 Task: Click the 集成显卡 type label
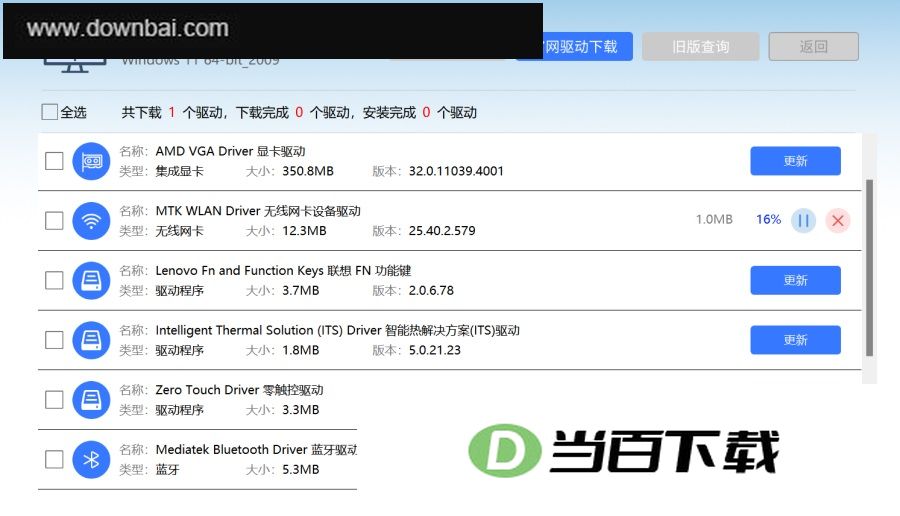(180, 172)
